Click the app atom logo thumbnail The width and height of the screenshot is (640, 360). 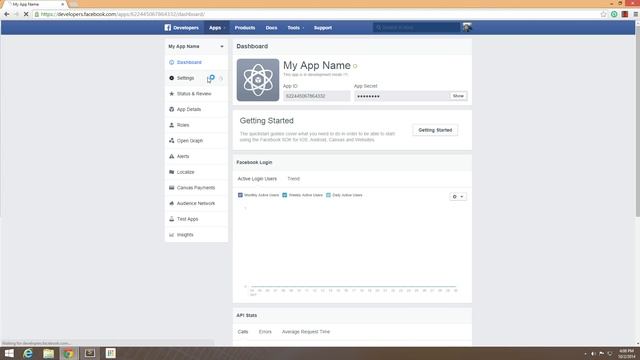click(258, 80)
